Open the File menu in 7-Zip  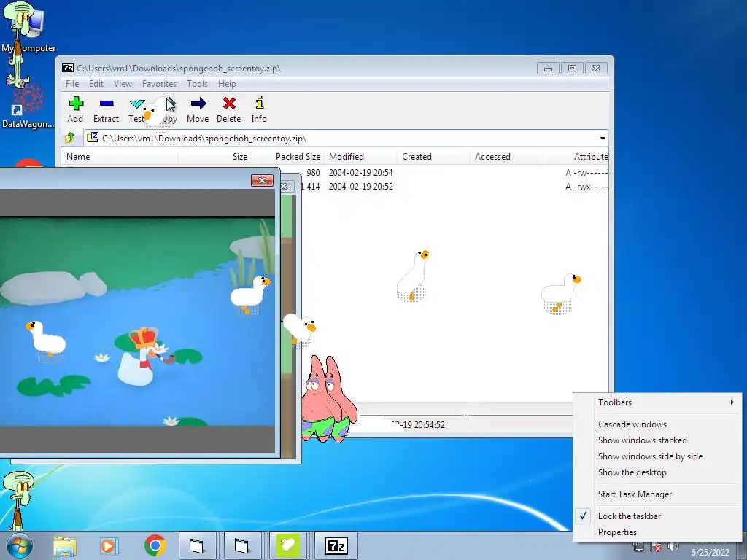(x=72, y=84)
